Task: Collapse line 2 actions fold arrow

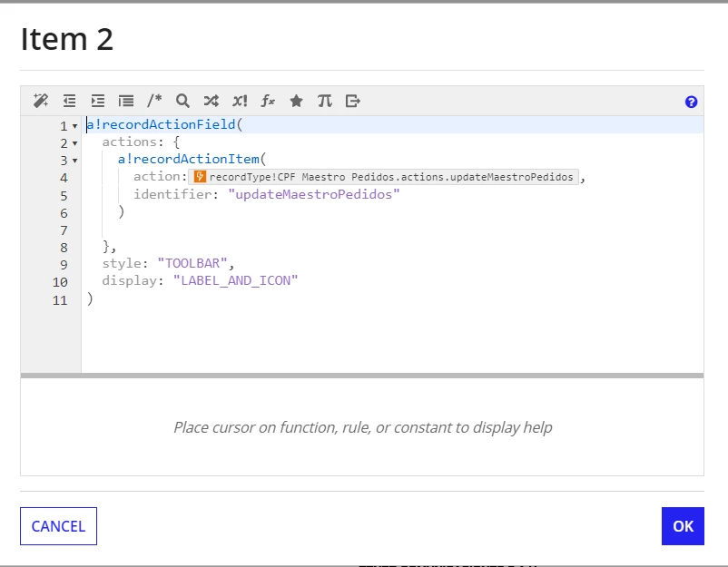Action: tap(74, 143)
